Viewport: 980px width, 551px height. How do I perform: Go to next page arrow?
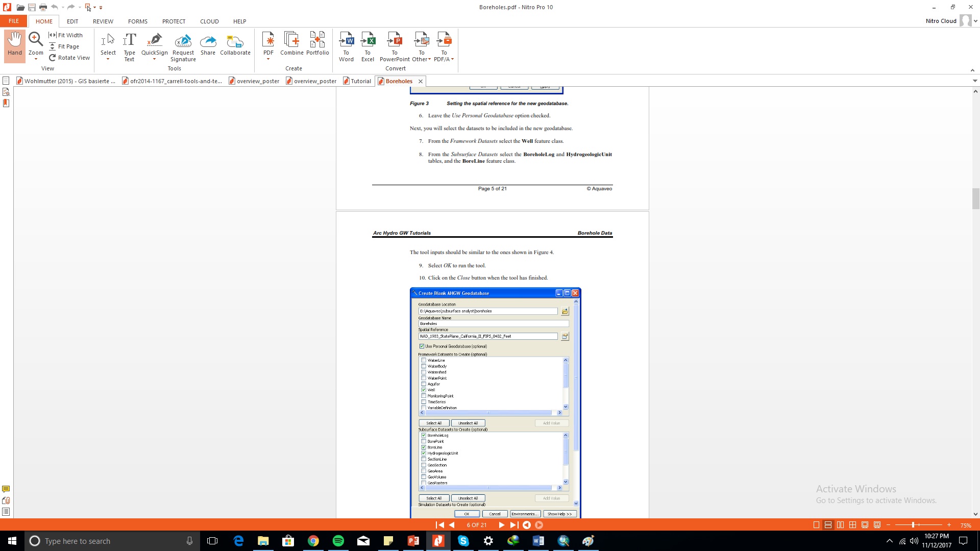[501, 525]
